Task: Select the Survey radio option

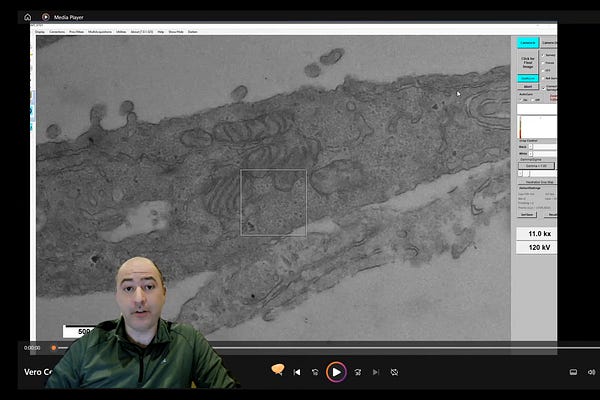Action: point(543,55)
